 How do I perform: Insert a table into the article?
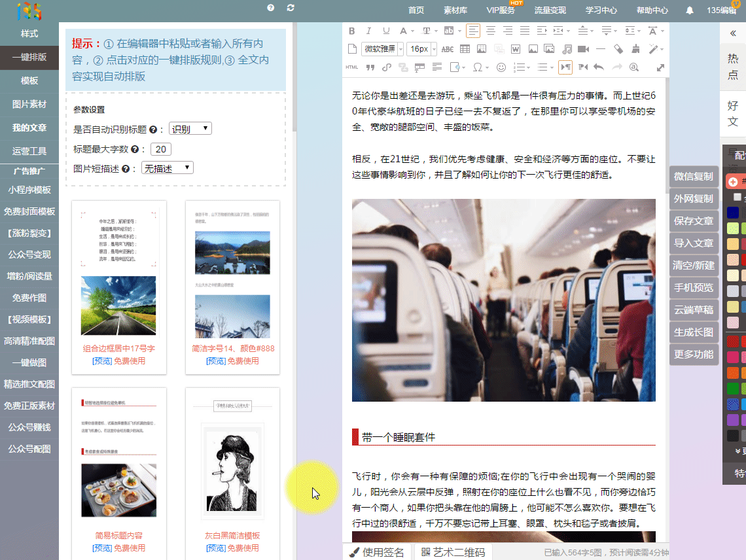pos(465,49)
